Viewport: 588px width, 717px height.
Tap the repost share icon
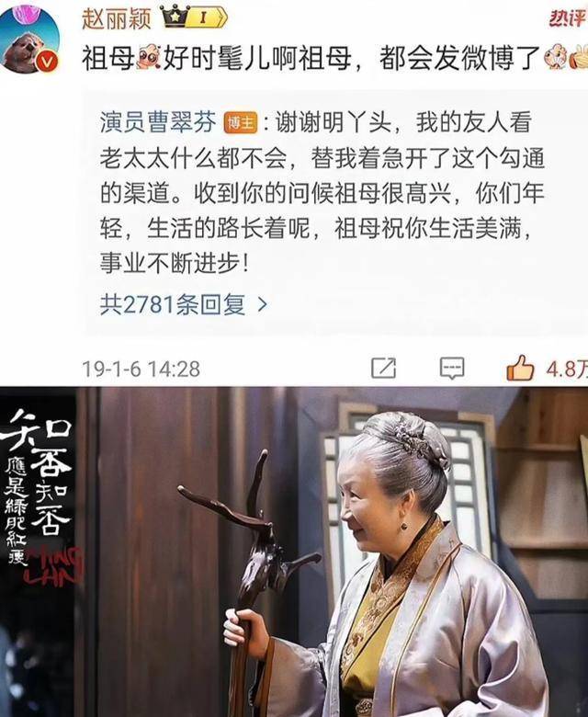click(383, 368)
